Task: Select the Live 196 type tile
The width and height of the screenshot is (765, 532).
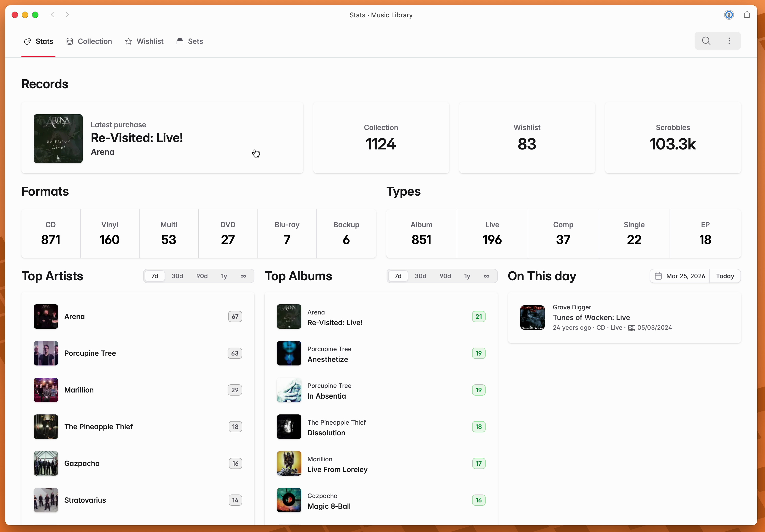Action: coord(492,233)
